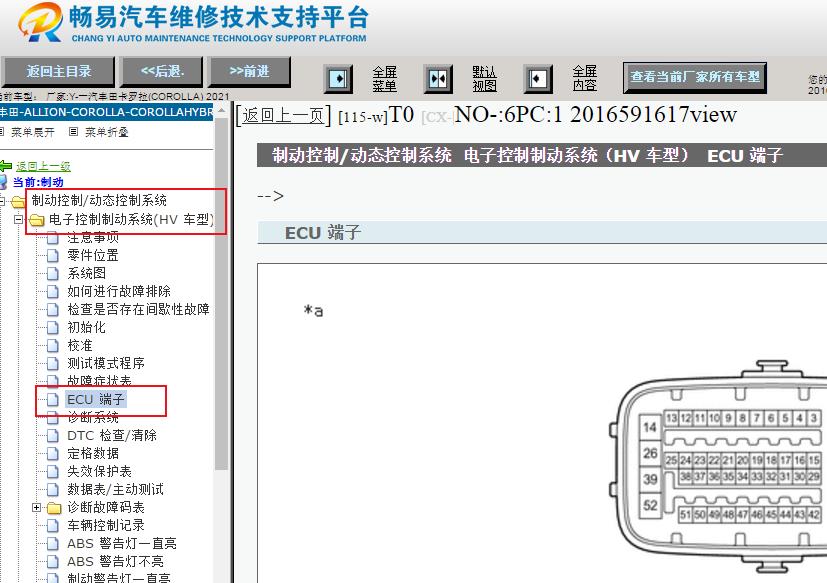Open the 诊断故障码表 folder

pyautogui.click(x=106, y=508)
